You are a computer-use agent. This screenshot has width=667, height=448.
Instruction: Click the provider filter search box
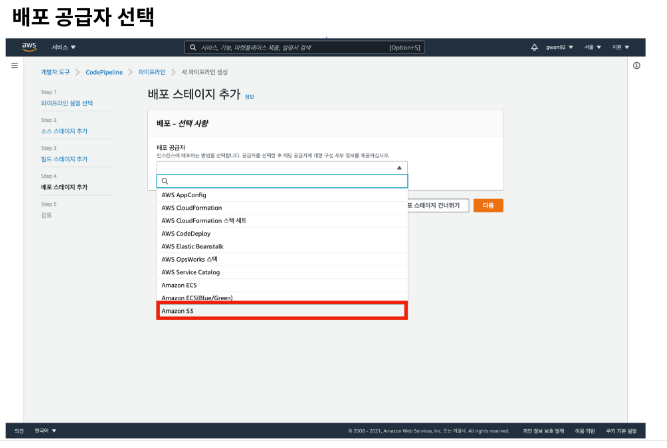pos(282,181)
